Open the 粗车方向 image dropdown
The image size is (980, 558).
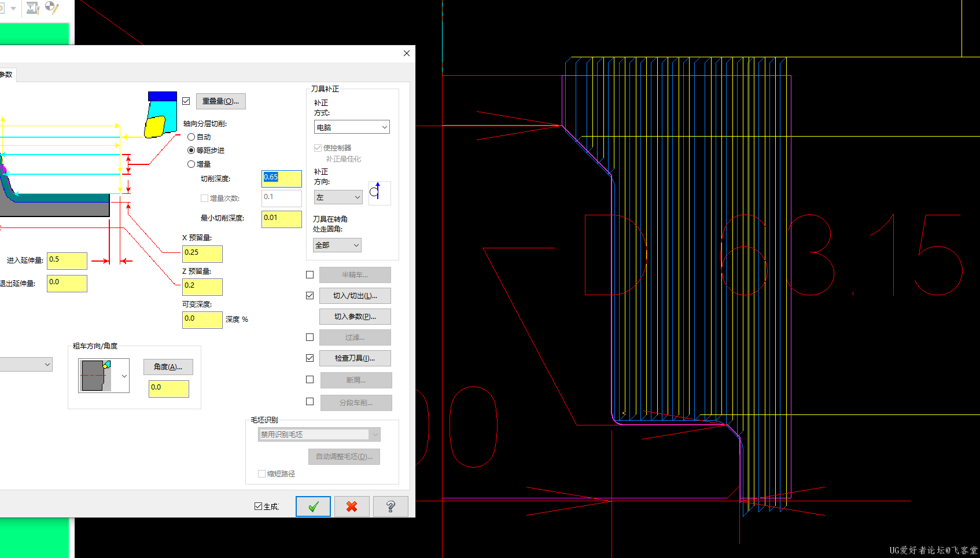pyautogui.click(x=124, y=376)
